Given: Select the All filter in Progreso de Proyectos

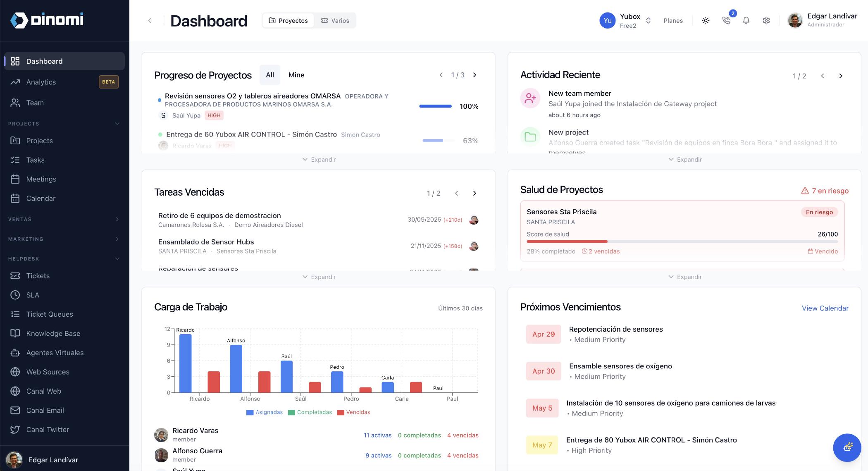Looking at the screenshot, I should point(270,75).
